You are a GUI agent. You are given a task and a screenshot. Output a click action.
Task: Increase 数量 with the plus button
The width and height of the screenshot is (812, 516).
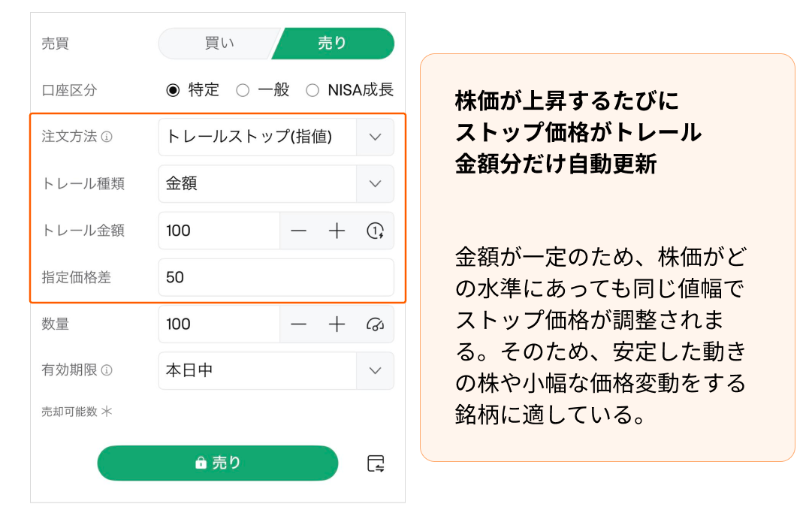click(337, 324)
